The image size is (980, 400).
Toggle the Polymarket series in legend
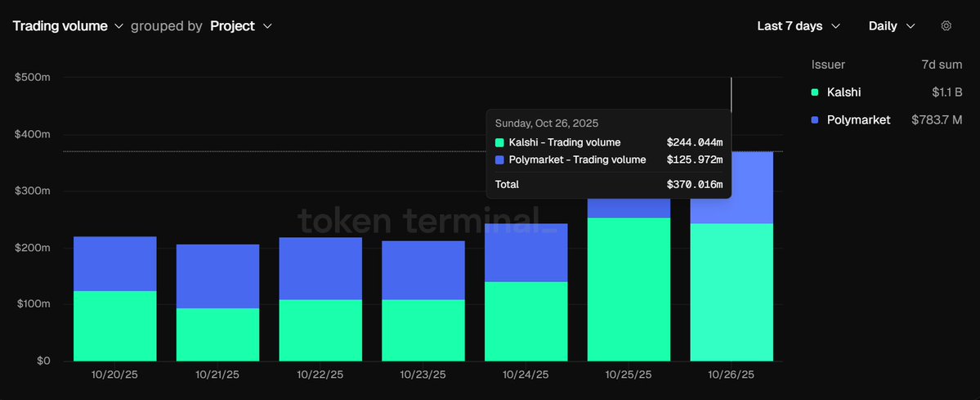[x=860, y=120]
